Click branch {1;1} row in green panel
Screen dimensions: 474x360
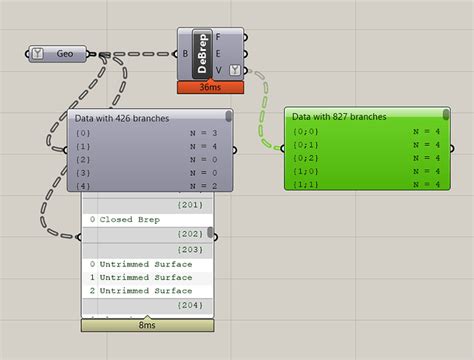pyautogui.click(x=367, y=184)
